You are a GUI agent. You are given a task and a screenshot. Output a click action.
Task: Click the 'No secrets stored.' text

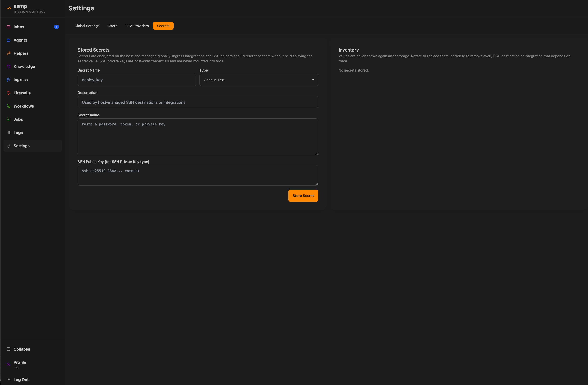point(353,70)
